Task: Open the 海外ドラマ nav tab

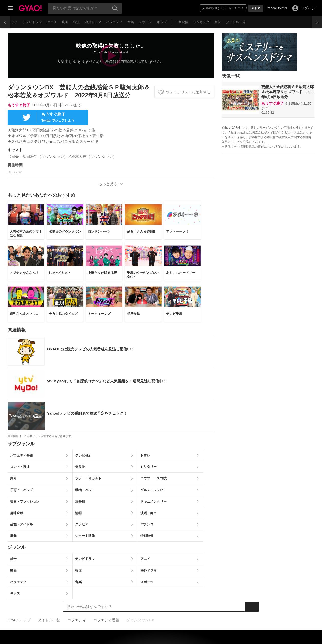Action: 93,22
